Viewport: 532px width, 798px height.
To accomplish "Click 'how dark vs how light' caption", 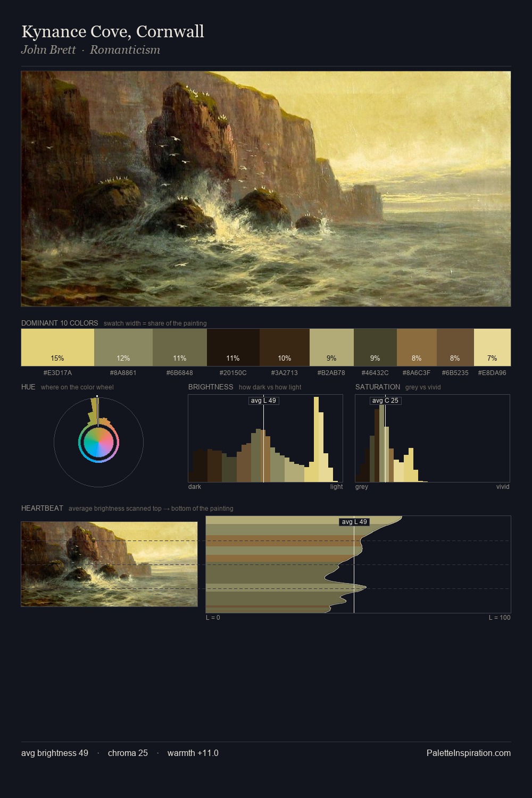I will (270, 387).
